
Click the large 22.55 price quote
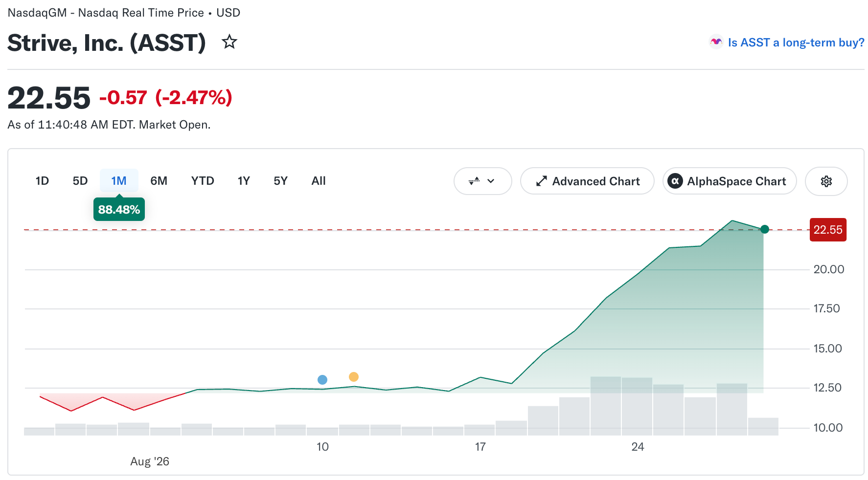[x=49, y=98]
